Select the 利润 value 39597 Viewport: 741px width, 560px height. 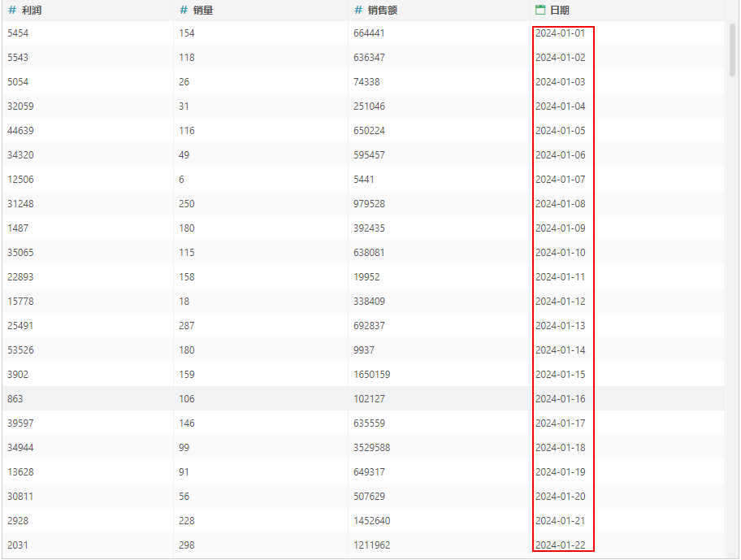pos(21,423)
